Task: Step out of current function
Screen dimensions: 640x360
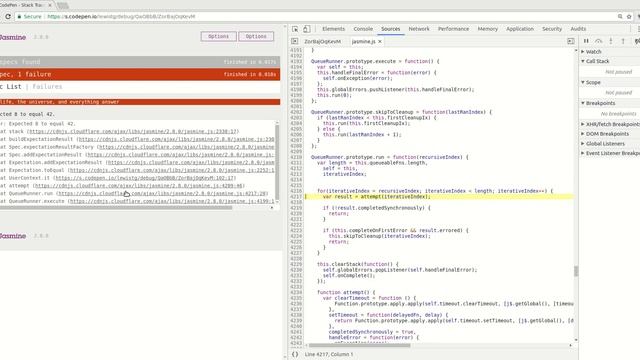Action: (623, 41)
